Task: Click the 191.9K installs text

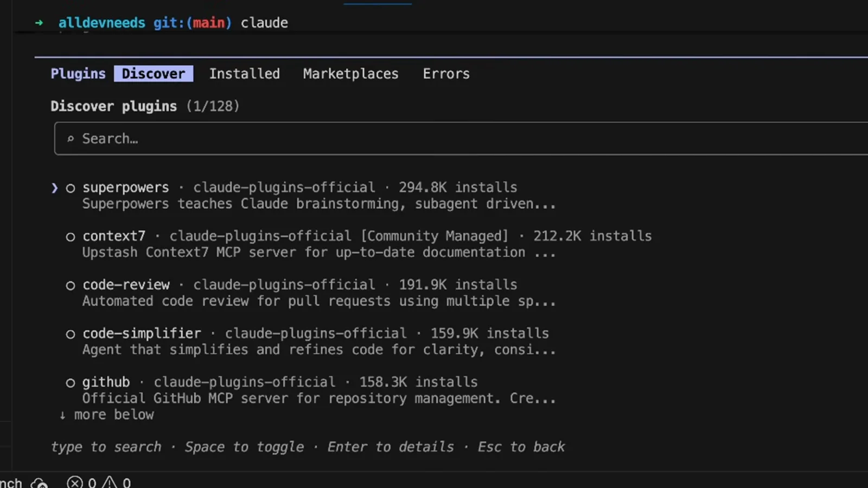Action: point(458,285)
